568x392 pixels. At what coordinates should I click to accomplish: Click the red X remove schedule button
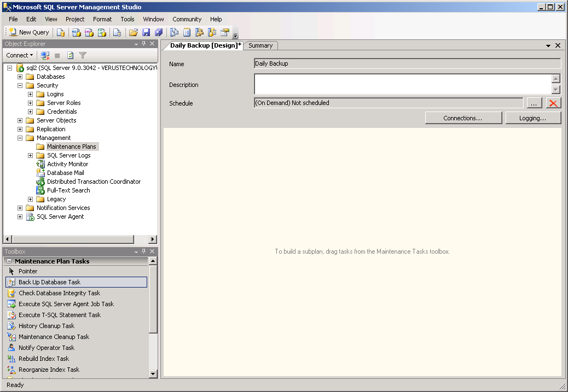pyautogui.click(x=553, y=103)
